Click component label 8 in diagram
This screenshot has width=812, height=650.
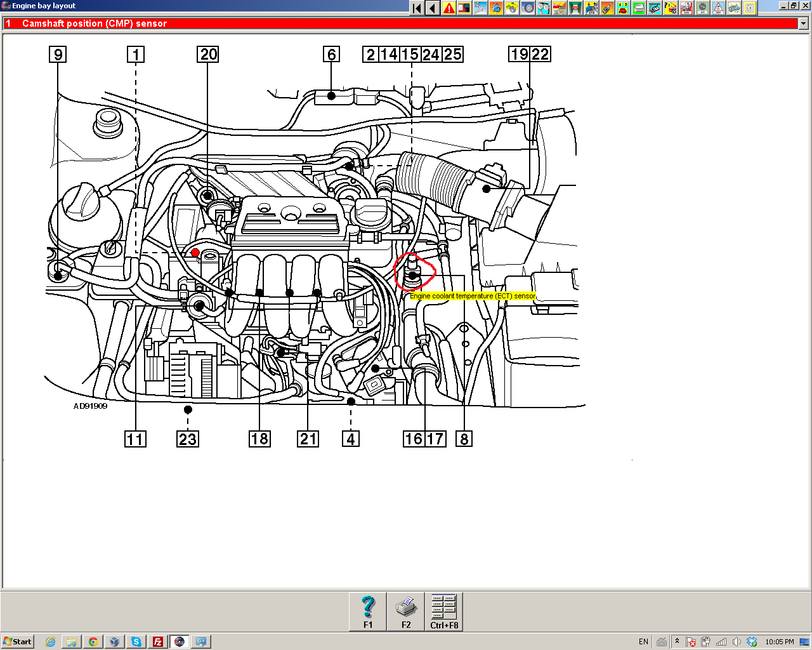(464, 439)
